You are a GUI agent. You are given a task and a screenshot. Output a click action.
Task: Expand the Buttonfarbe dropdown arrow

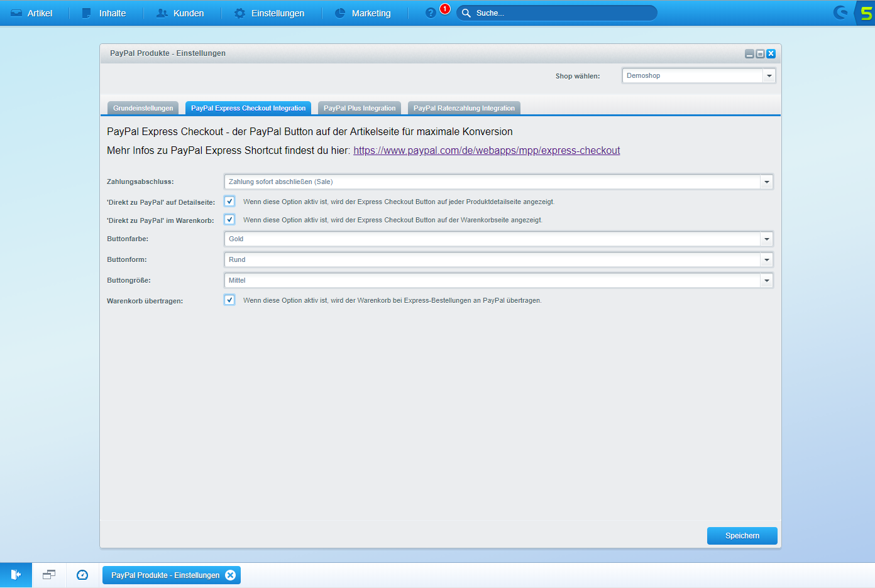pyautogui.click(x=766, y=239)
